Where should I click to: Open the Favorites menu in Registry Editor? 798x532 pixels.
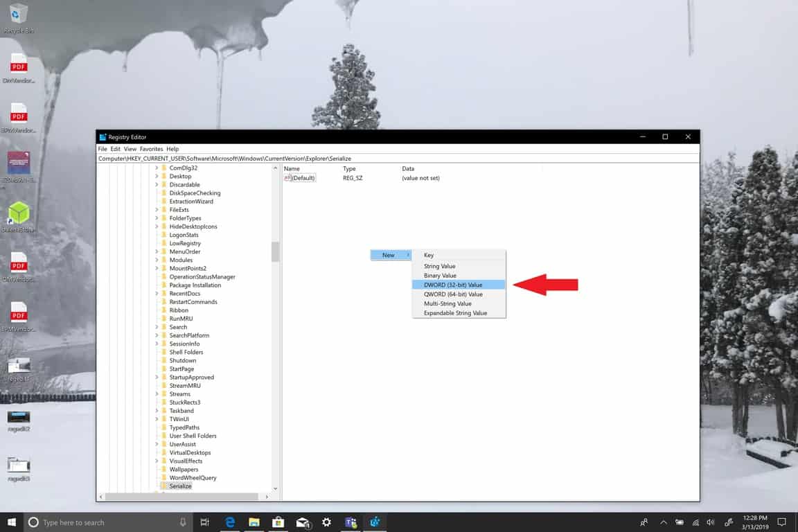pyautogui.click(x=151, y=149)
